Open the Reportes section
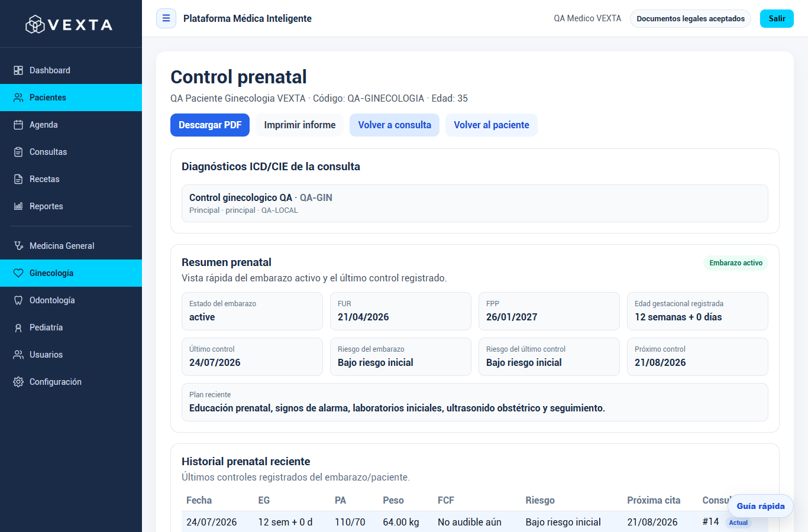The image size is (808, 532). point(71,206)
